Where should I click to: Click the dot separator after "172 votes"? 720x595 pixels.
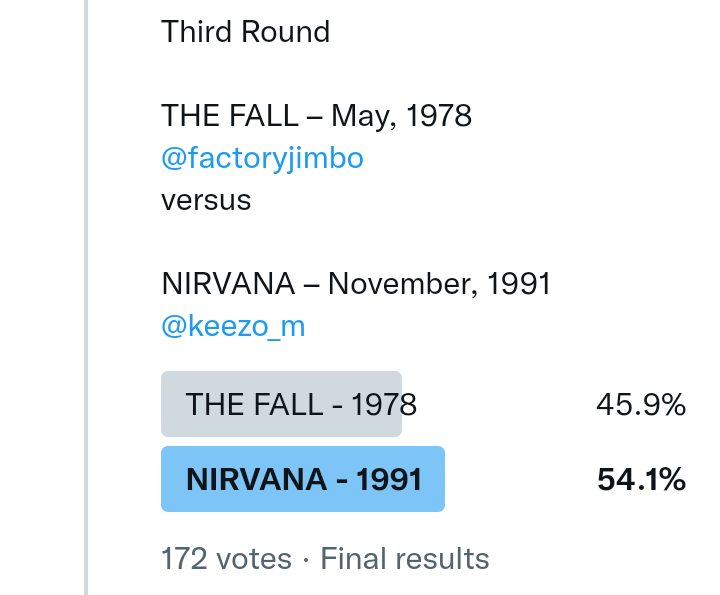[306, 558]
